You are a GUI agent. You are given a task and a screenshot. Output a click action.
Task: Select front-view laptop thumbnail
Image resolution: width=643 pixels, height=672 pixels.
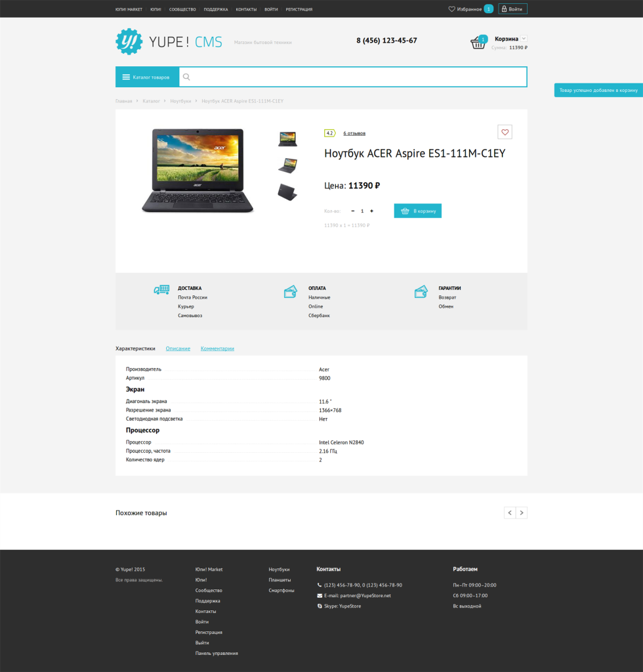coord(287,139)
